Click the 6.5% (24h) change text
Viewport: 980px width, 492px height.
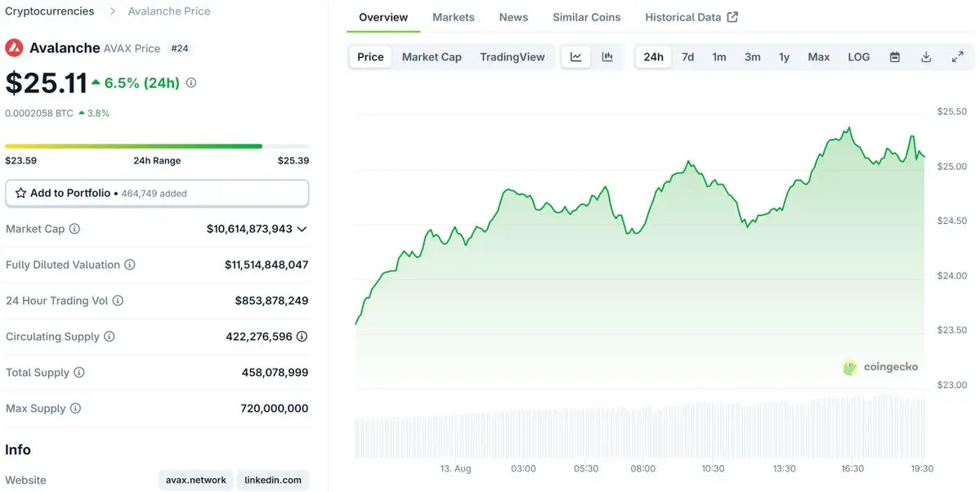click(x=142, y=83)
